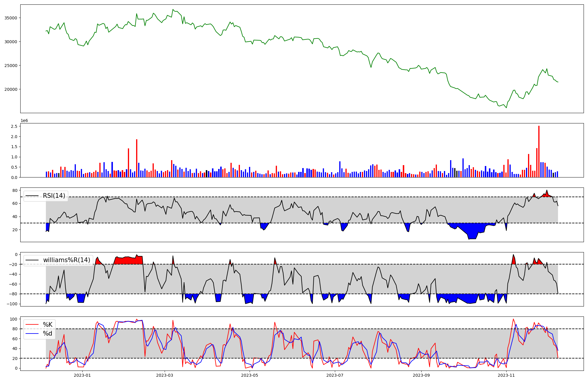Click the 20000 price axis tick label

click(x=11, y=89)
